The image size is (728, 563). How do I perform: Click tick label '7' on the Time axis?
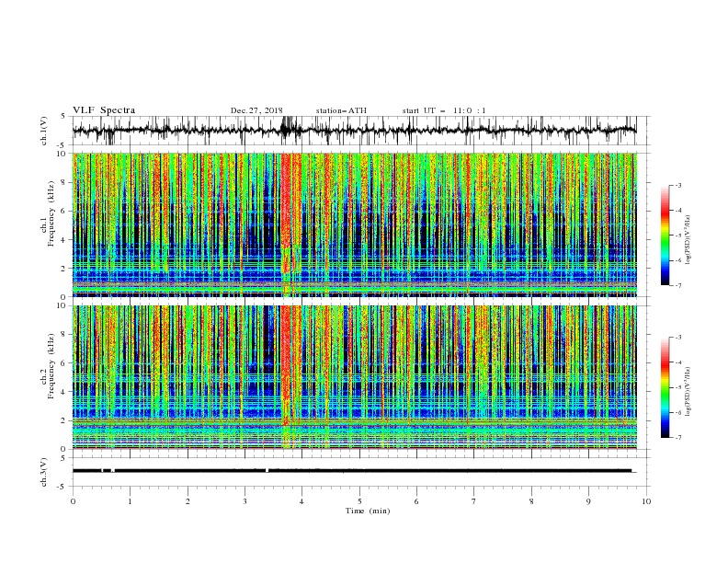point(474,501)
